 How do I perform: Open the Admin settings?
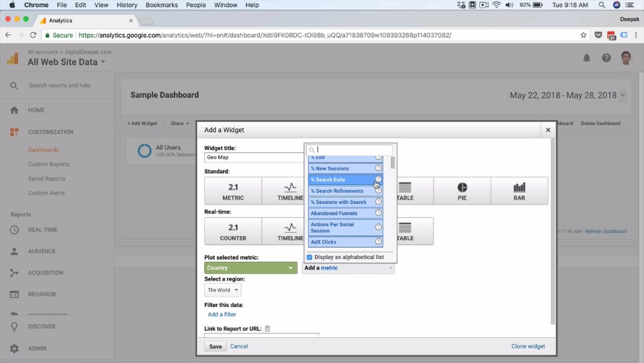pyautogui.click(x=37, y=348)
